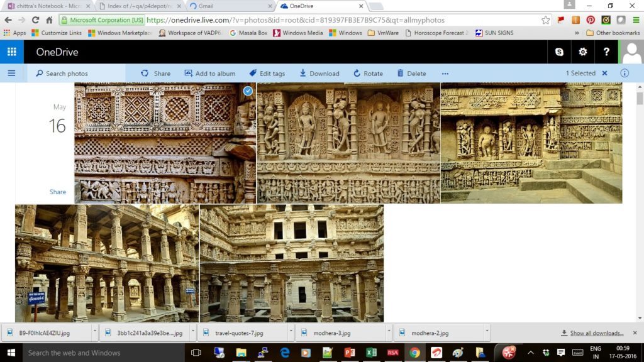Uncheck the selected first photo checkmark

[x=248, y=91]
